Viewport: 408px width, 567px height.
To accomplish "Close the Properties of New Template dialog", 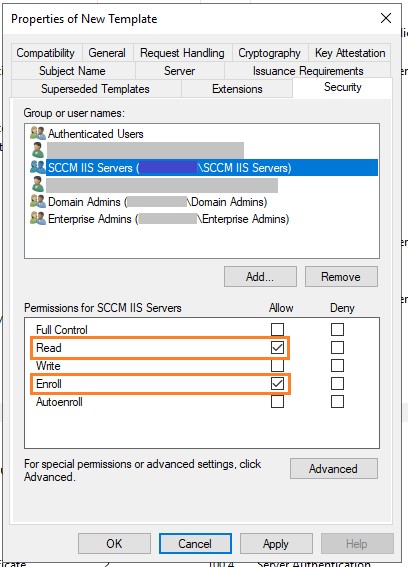I will coord(386,18).
